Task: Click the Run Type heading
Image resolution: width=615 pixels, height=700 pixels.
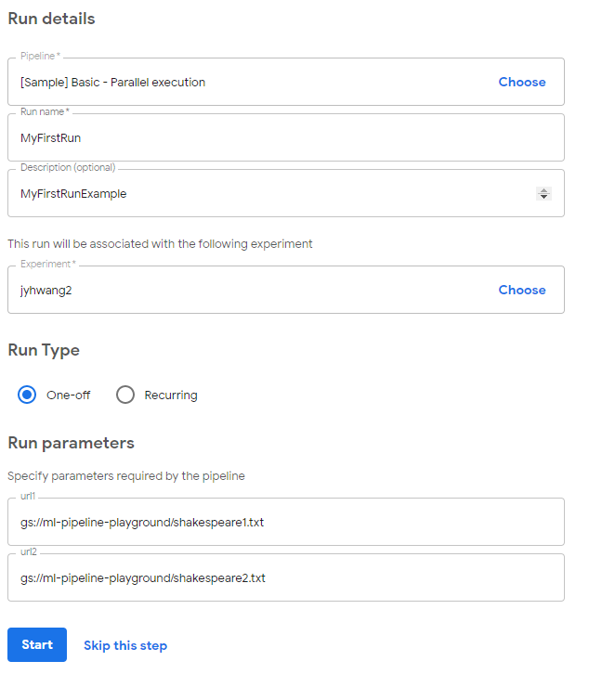Action: coord(44,350)
